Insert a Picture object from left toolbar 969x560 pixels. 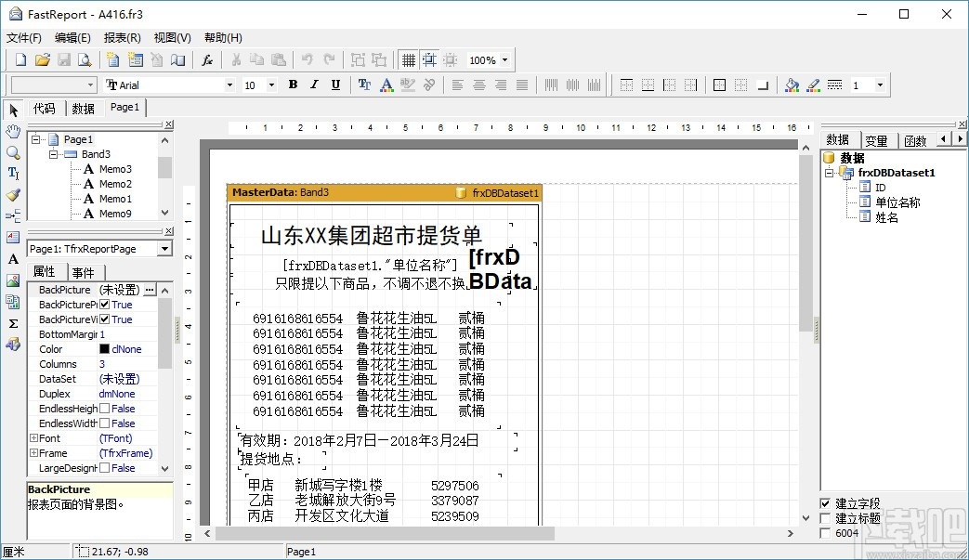tap(13, 280)
